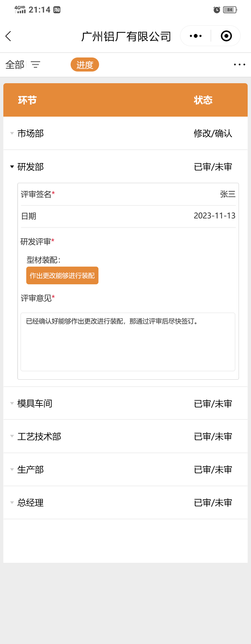Tap the Taobao notification icon
251x644 pixels.
point(57,10)
